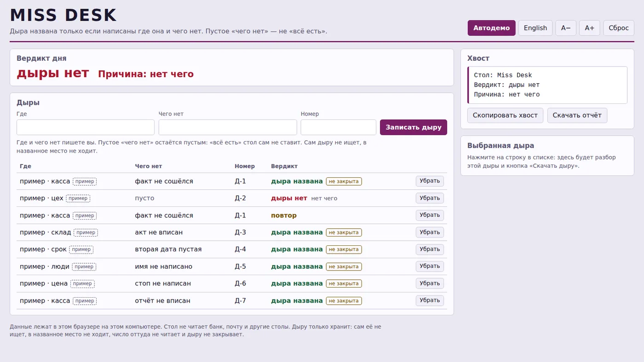Focus the Номер input field
This screenshot has width=644, height=362.
339,127
